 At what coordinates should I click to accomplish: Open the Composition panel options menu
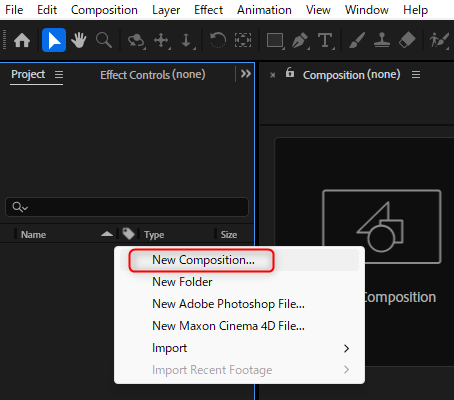click(x=416, y=75)
